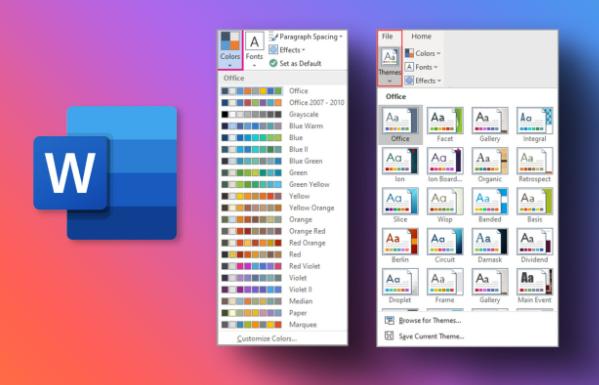The image size is (599, 385).
Task: Select the Frame theme
Action: coord(445,286)
